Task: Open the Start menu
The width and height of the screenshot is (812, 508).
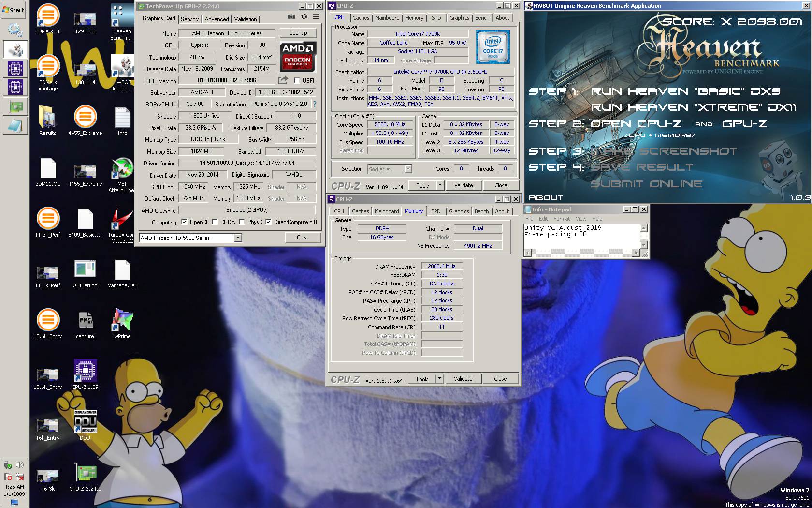Action: pos(13,10)
